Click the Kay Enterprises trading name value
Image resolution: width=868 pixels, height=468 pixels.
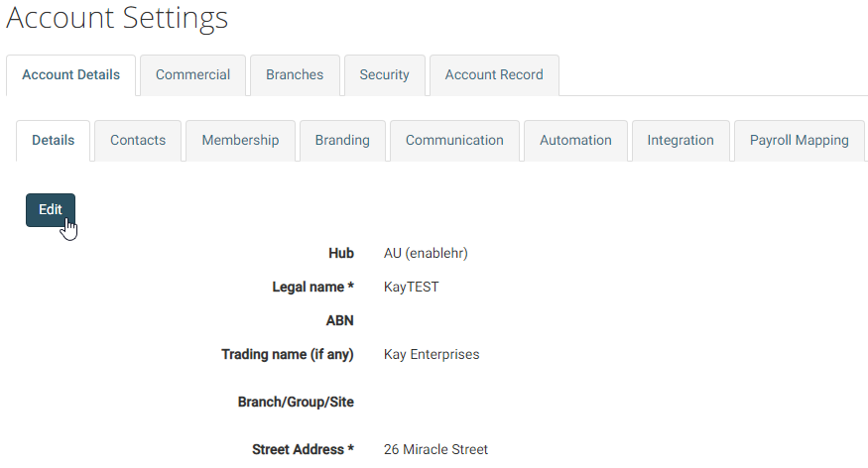tap(432, 355)
